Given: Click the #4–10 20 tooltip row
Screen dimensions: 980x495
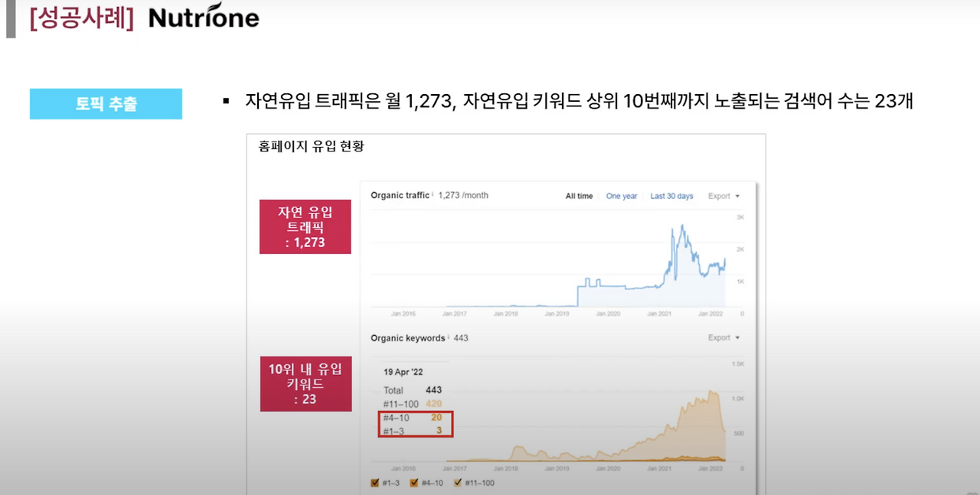Looking at the screenshot, I should point(413,418).
